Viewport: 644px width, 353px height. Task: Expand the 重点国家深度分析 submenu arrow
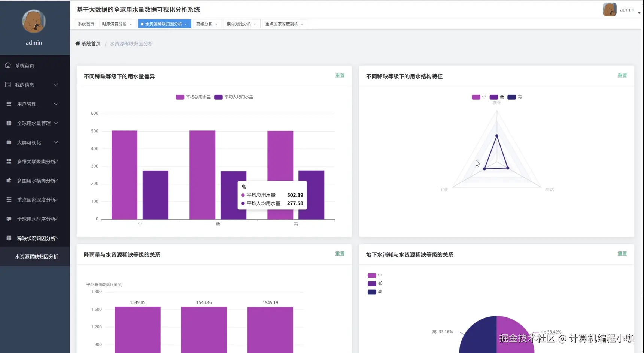point(57,200)
